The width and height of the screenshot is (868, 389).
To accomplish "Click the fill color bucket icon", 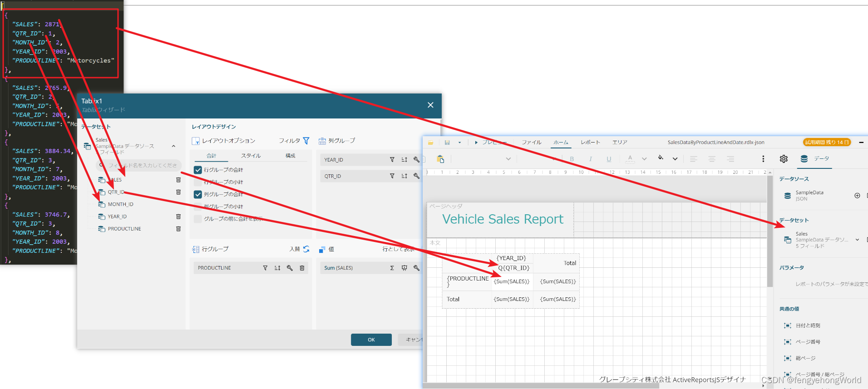I will point(661,158).
